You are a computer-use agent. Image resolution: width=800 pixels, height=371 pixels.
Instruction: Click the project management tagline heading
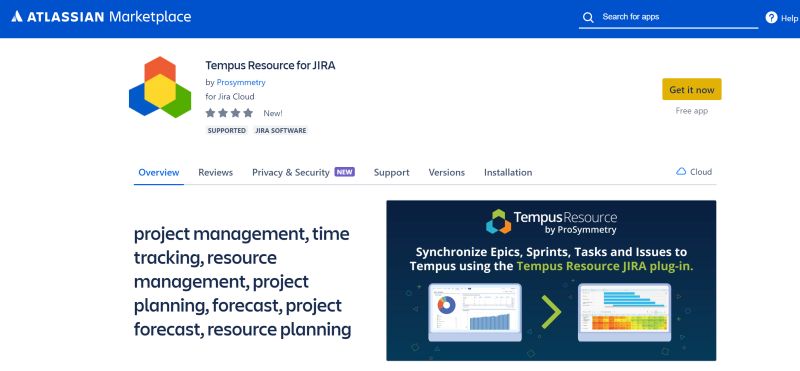click(x=242, y=282)
